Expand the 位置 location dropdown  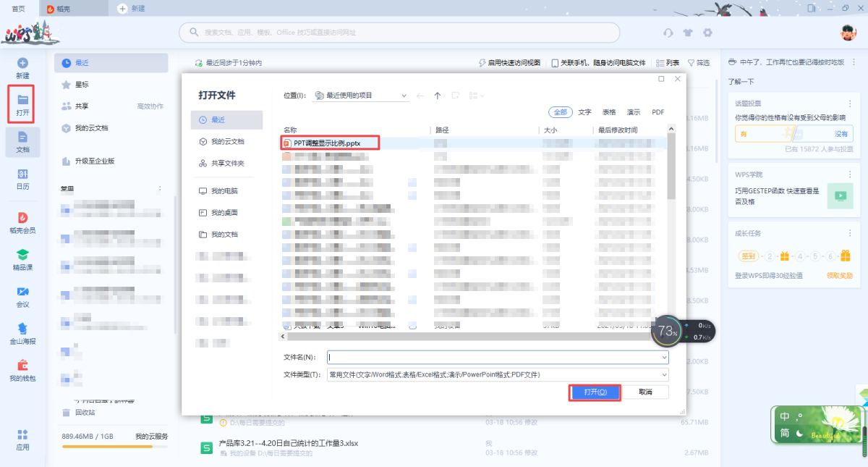[x=404, y=96]
